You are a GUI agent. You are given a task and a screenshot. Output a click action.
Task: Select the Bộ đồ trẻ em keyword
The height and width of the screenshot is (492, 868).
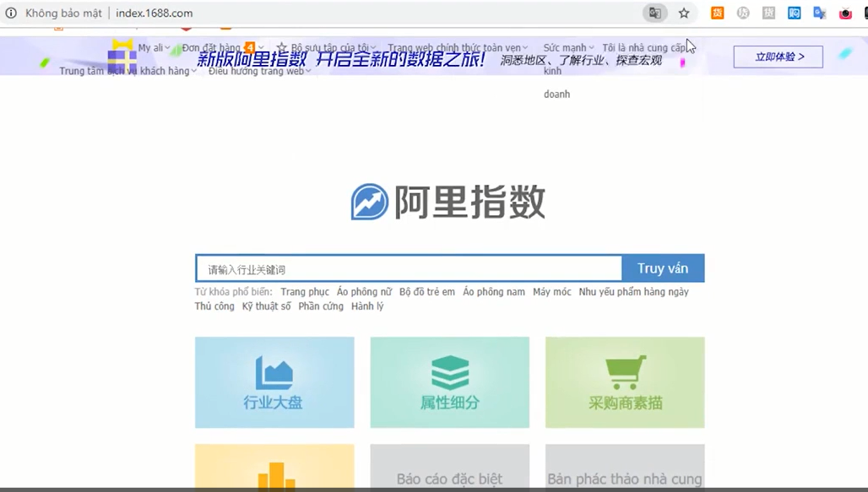427,292
